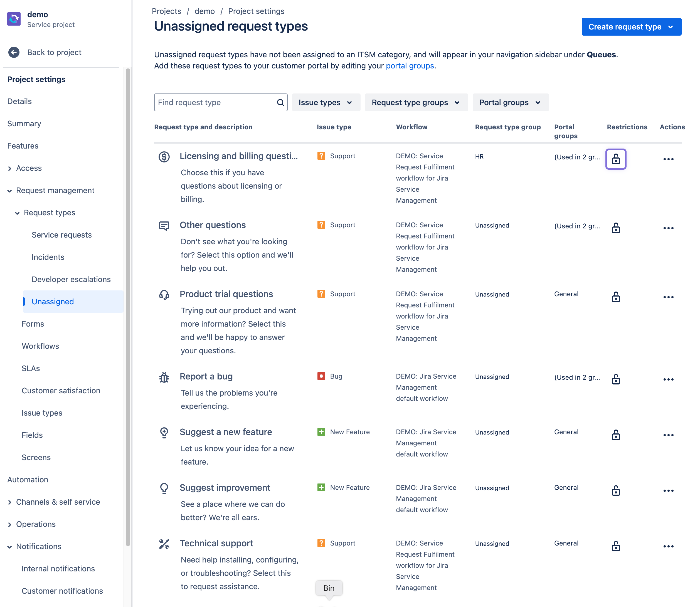Select Service requests in the sidebar
The height and width of the screenshot is (607, 700).
(62, 235)
